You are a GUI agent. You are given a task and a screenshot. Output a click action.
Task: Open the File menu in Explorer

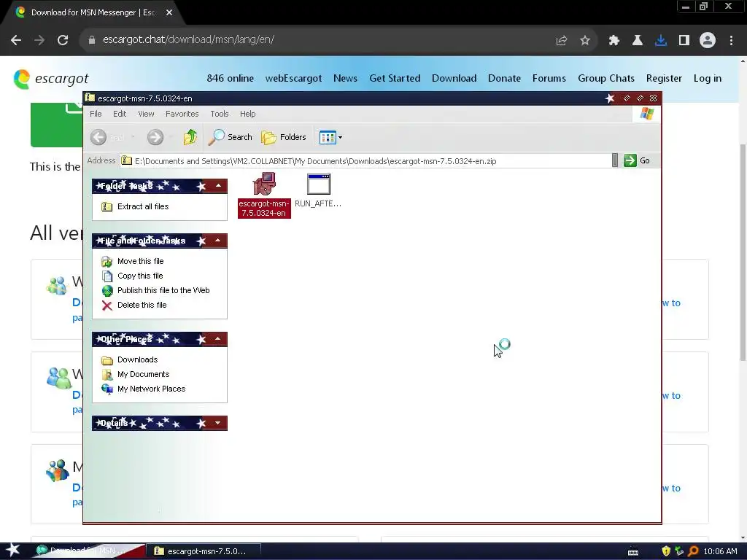tap(96, 114)
